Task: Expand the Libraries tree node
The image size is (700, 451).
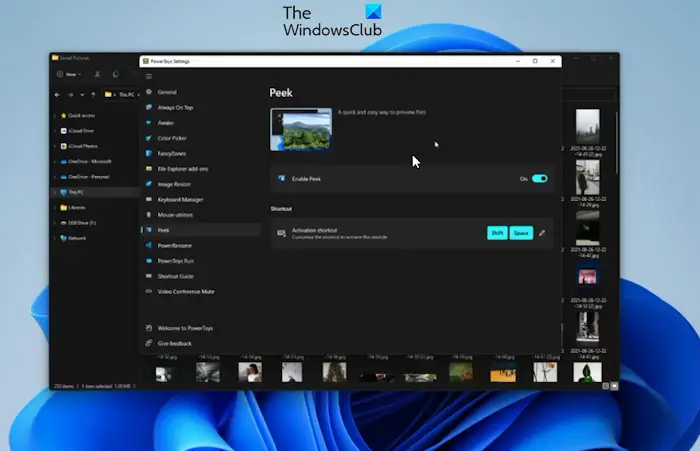Action: (x=55, y=208)
